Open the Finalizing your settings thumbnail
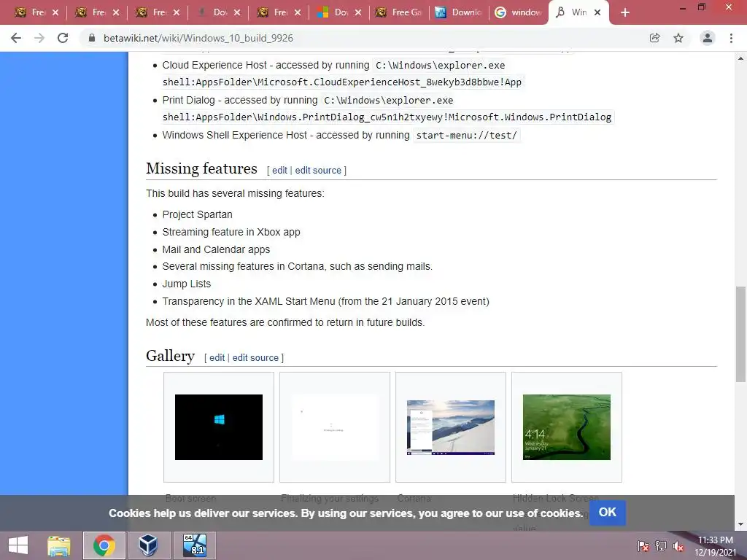The height and width of the screenshot is (560, 747). point(335,427)
